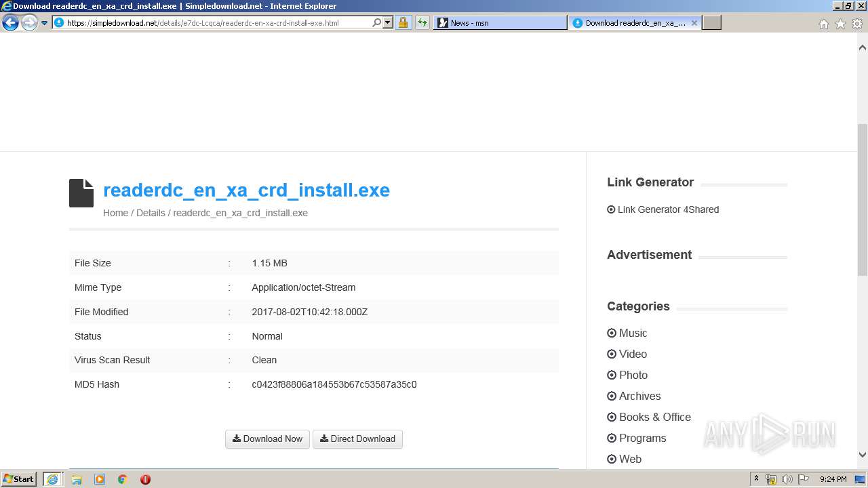Click the refresh page icon

tap(422, 23)
